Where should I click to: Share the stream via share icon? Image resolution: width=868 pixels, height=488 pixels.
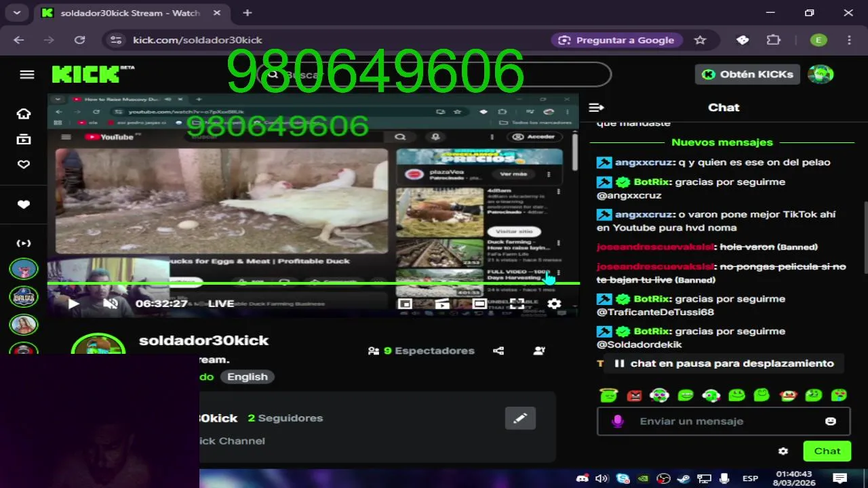[498, 351]
